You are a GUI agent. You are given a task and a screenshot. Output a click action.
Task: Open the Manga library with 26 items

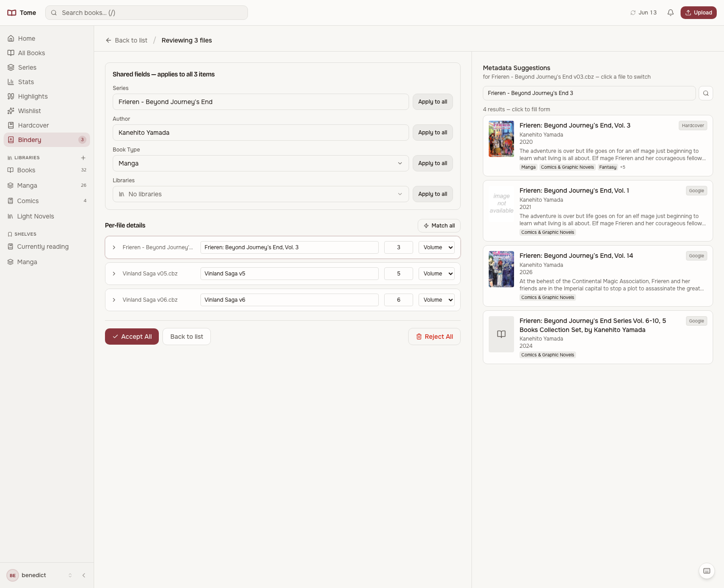tap(47, 185)
